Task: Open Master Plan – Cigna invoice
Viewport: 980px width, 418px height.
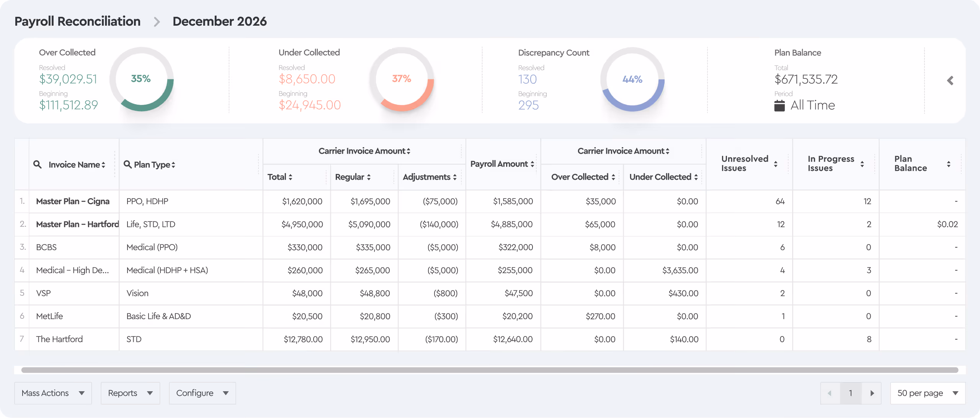Action: [73, 201]
